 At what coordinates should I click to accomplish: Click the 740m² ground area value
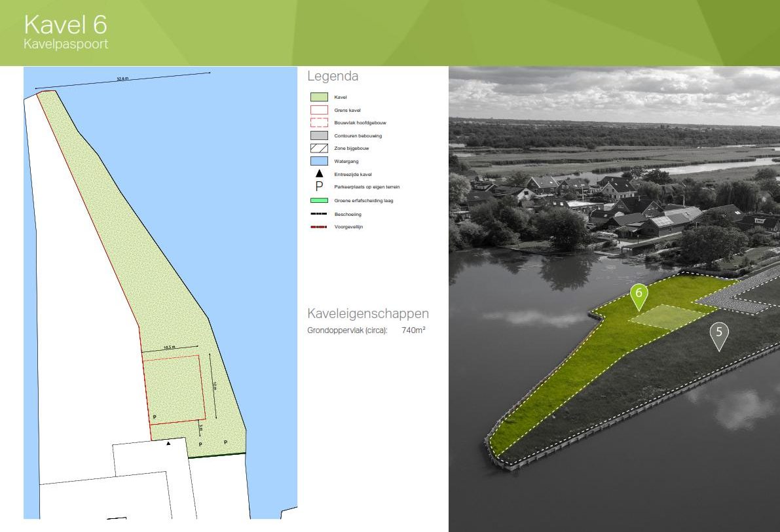(x=413, y=330)
